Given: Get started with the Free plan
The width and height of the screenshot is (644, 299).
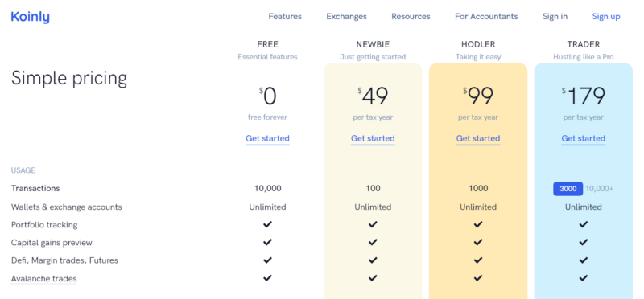Looking at the screenshot, I should (x=267, y=138).
